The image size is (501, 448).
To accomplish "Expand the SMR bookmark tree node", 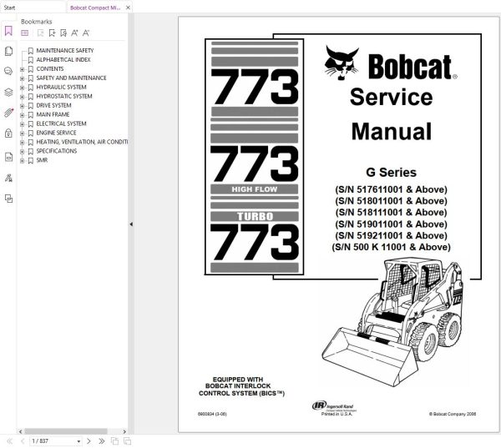I will pyautogui.click(x=22, y=161).
